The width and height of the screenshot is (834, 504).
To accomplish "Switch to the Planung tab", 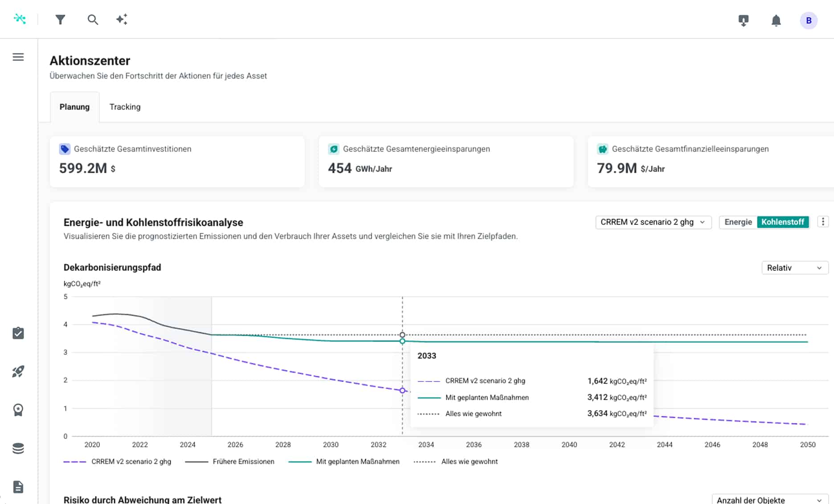I will pos(74,107).
